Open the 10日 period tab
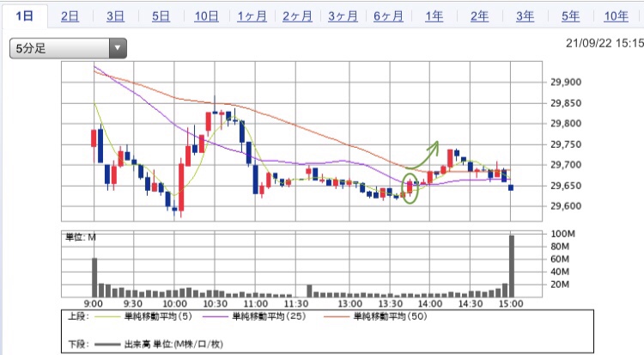The image size is (644, 355). point(206,16)
